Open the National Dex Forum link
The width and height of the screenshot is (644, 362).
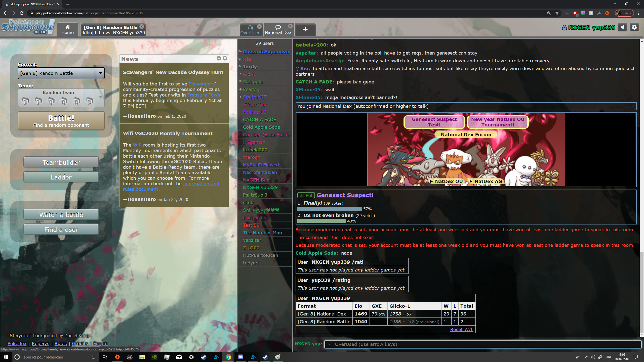(466, 134)
